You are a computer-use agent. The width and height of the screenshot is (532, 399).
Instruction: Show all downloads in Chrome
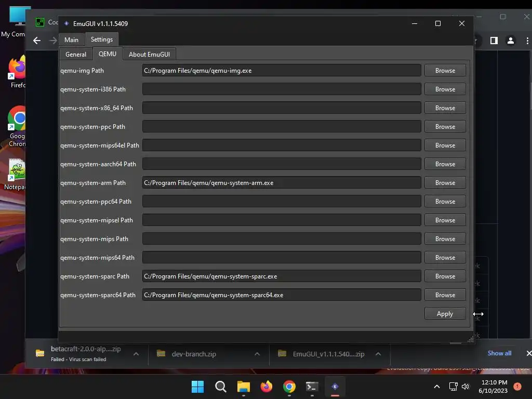(x=499, y=353)
